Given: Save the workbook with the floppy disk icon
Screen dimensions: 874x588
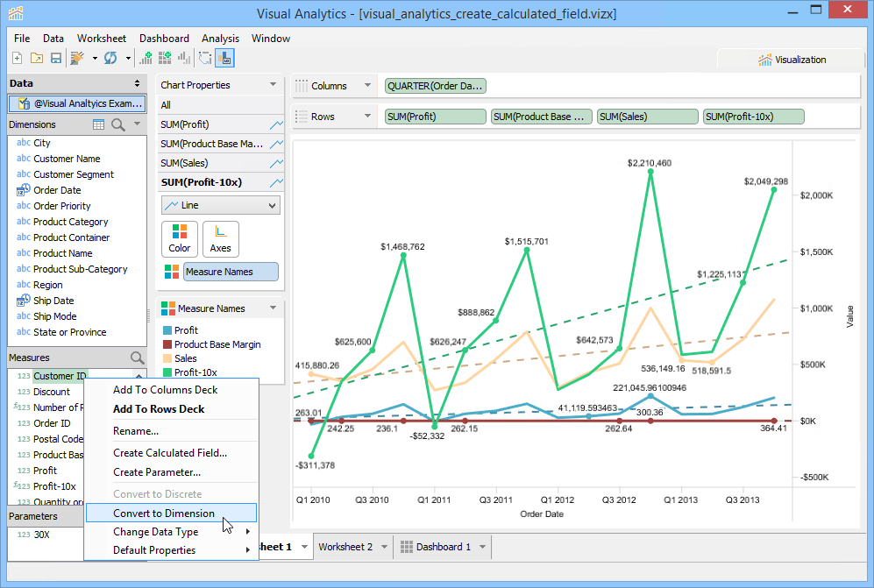Looking at the screenshot, I should (56, 58).
